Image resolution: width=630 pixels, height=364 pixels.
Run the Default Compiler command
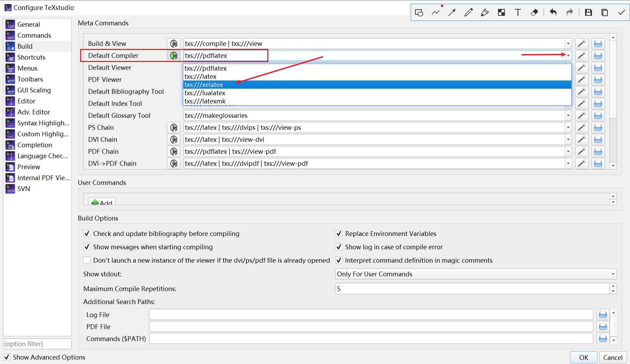tap(174, 55)
